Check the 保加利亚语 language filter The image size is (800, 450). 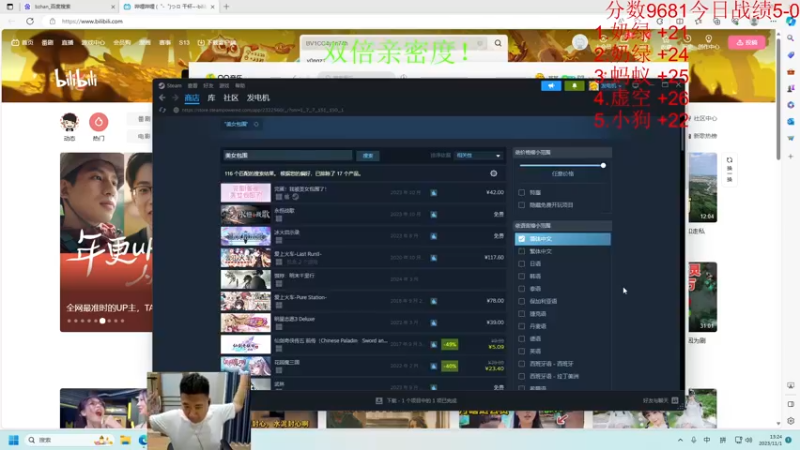(x=521, y=301)
